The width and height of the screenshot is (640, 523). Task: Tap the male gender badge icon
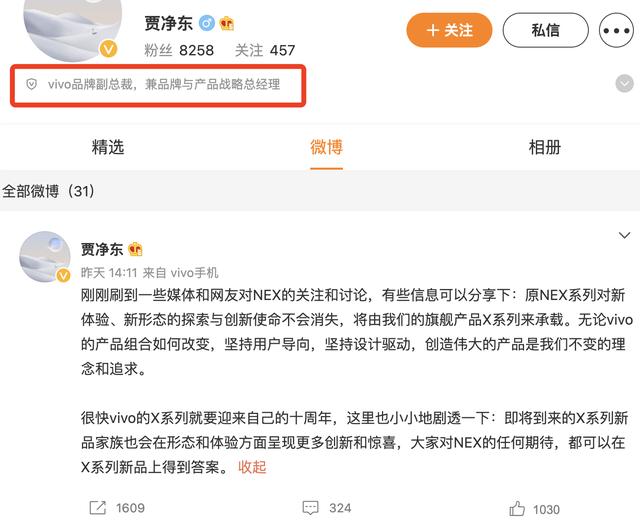tap(207, 23)
